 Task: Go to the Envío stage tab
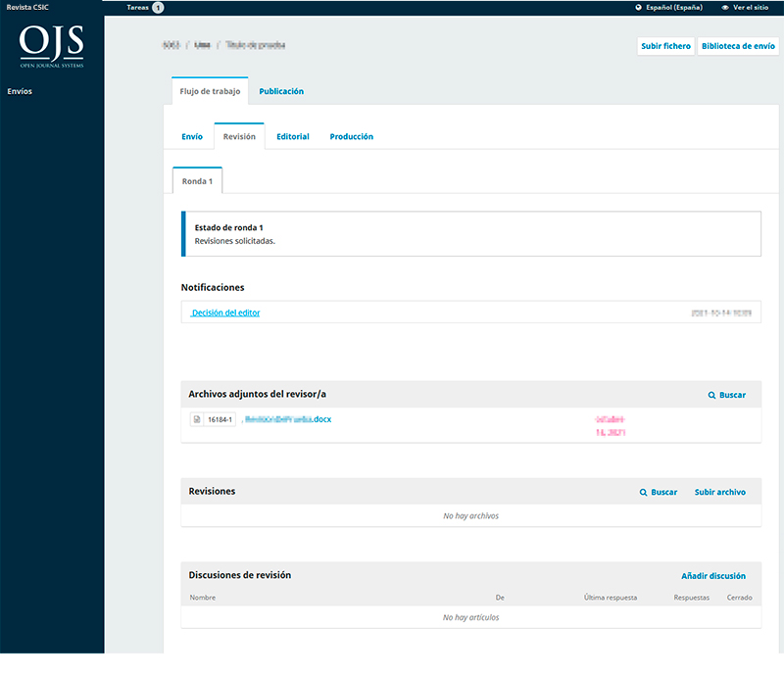pos(192,136)
